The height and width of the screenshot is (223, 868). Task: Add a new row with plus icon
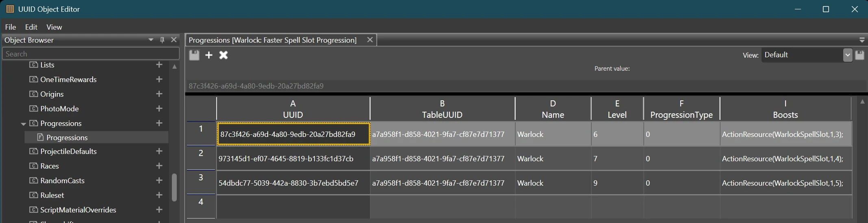[x=209, y=55]
